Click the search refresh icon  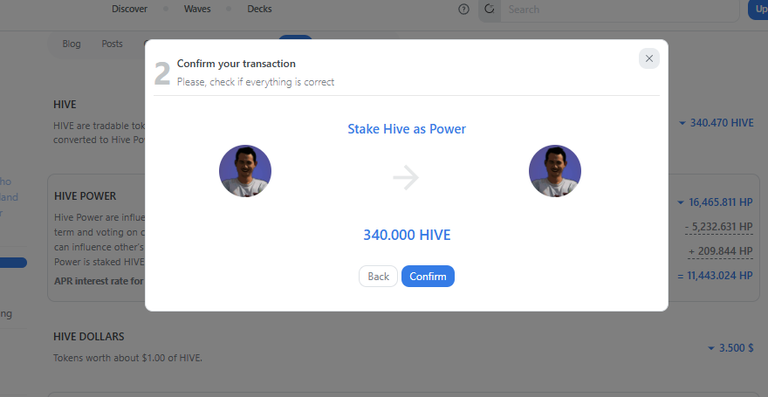(489, 9)
